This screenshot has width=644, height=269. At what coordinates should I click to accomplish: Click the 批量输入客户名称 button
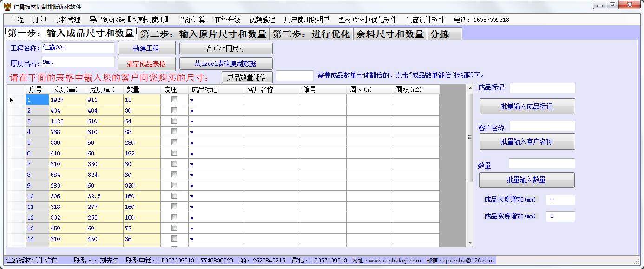[527, 141]
